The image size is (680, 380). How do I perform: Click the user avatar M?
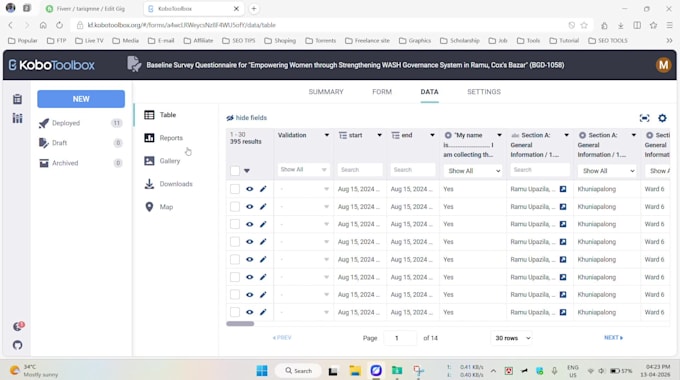pos(663,65)
